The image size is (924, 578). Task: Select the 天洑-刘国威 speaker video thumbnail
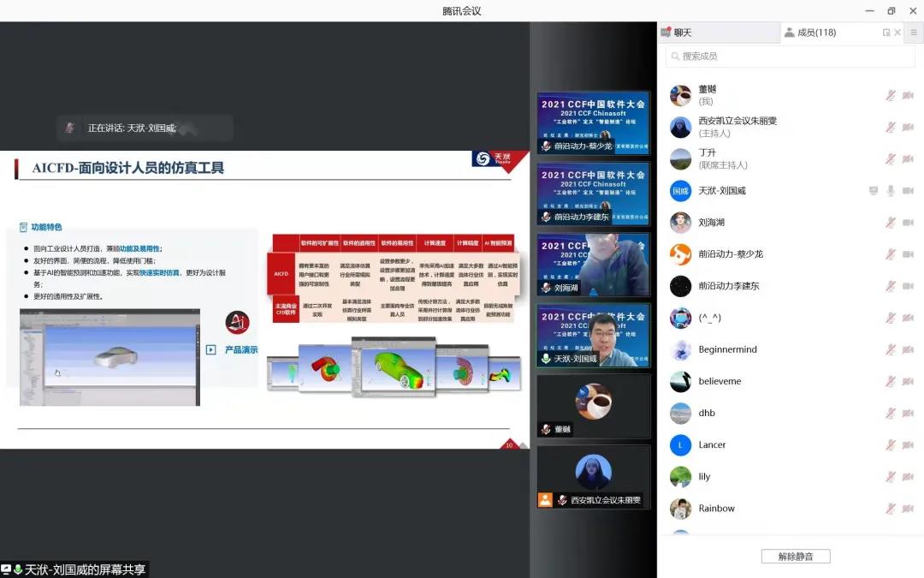click(593, 336)
